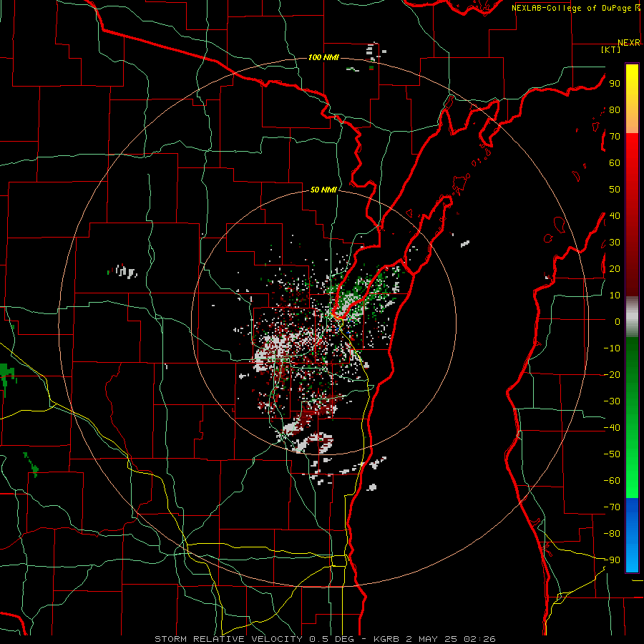644x644 pixels.
Task: Click the "NEXR" label above the color scale
Action: pyautogui.click(x=629, y=43)
